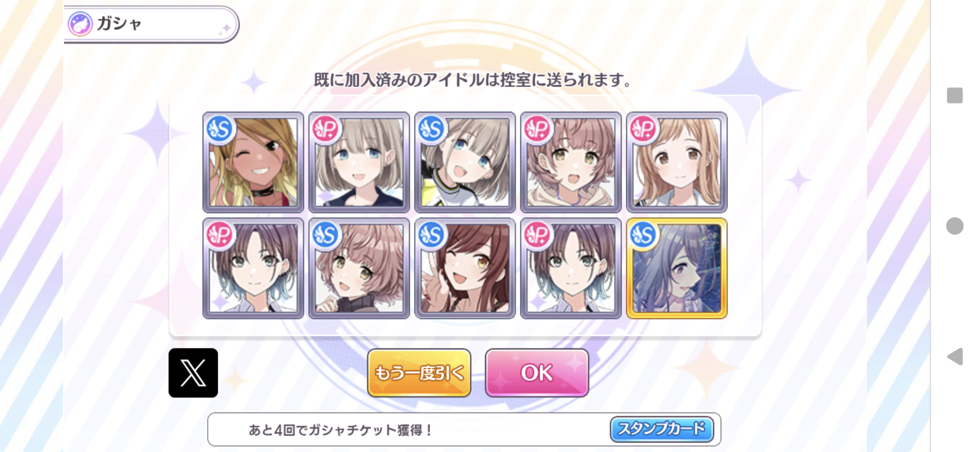Select the gold-framed purple-haired idol card
Image resolution: width=980 pixels, height=452 pixels.
(x=677, y=268)
